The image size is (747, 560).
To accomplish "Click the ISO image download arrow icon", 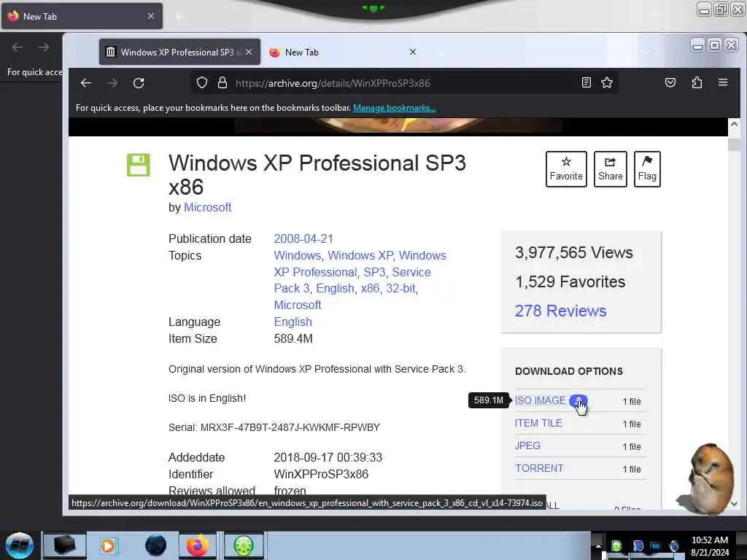I will pos(578,400).
